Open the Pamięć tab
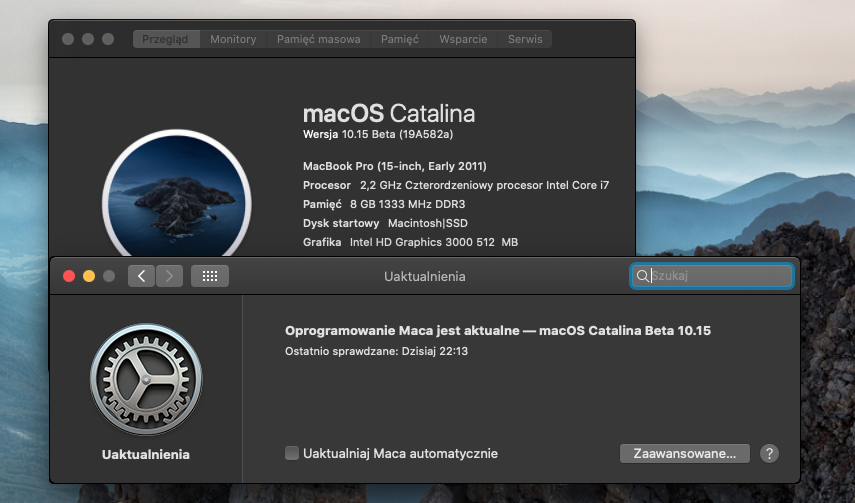This screenshot has width=855, height=503. [x=400, y=39]
